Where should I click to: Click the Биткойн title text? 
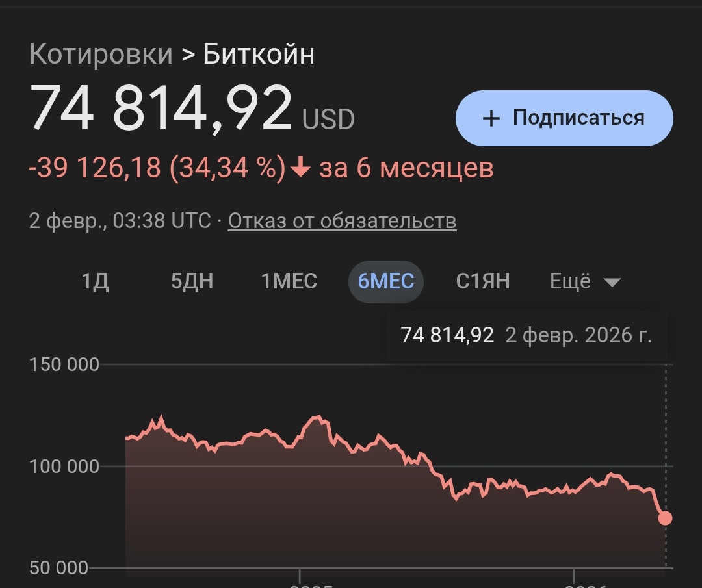259,55
